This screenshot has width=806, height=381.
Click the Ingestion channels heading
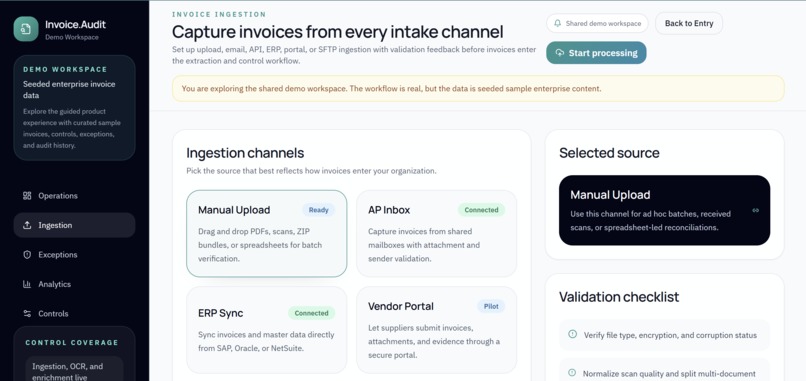[x=245, y=153]
